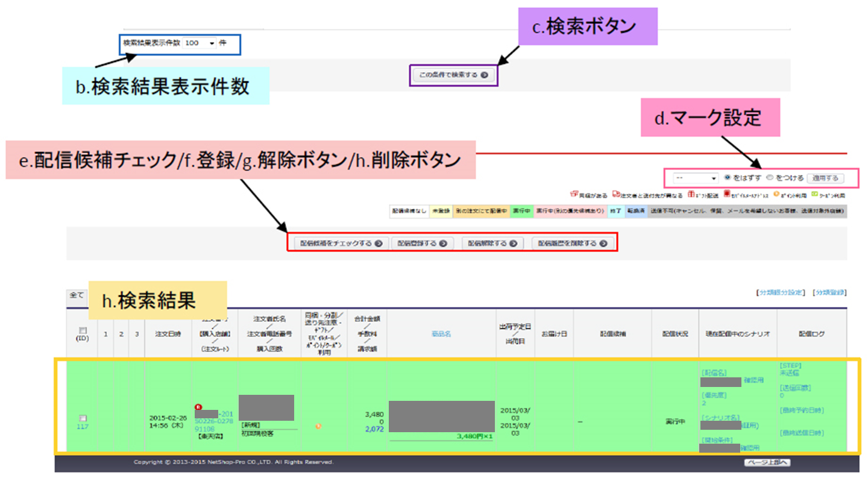Click the mobile mail address legend icon
Viewport: 868px width, 478px height.
(x=728, y=194)
